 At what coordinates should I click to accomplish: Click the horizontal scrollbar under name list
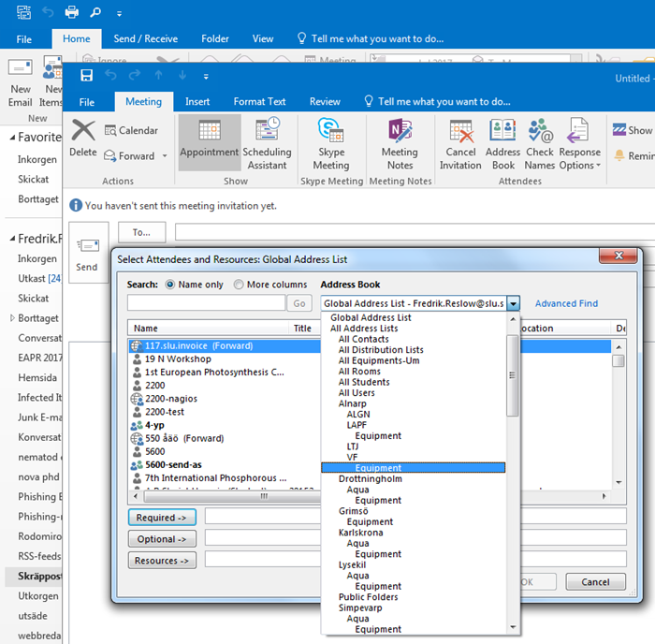[232, 496]
